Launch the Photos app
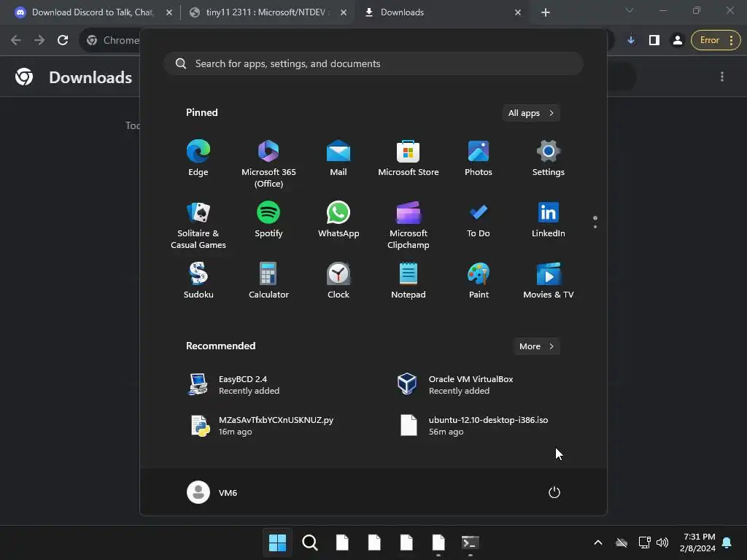 (479, 158)
